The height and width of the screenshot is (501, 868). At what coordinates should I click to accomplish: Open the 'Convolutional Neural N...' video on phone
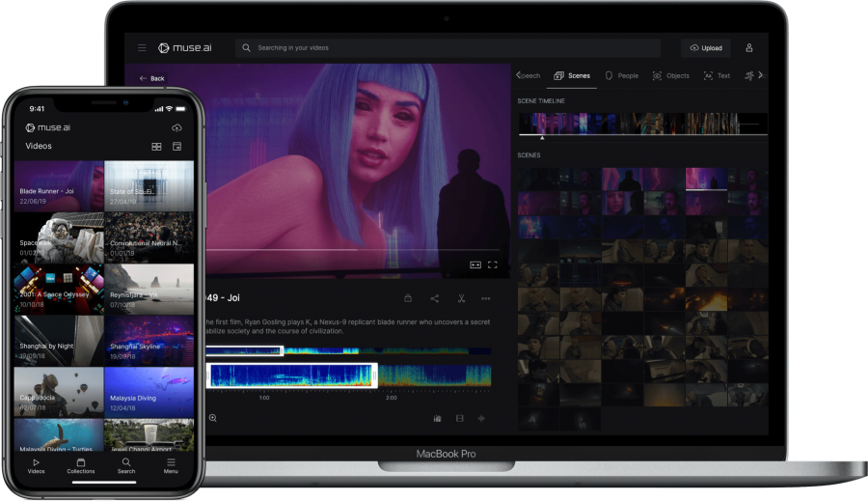coord(149,237)
